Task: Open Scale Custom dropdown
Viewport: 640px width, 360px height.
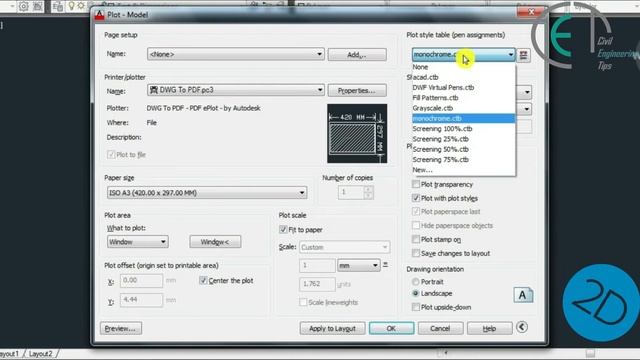Action: tap(344, 247)
